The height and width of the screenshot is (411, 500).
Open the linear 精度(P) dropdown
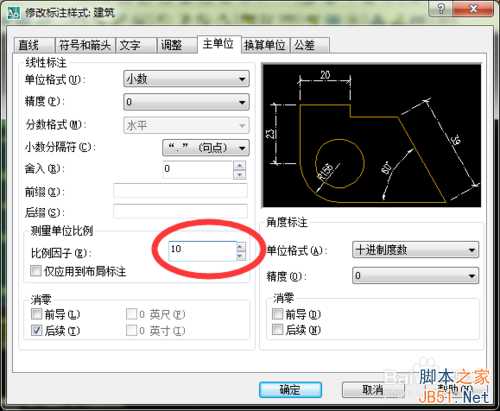pyautogui.click(x=186, y=102)
